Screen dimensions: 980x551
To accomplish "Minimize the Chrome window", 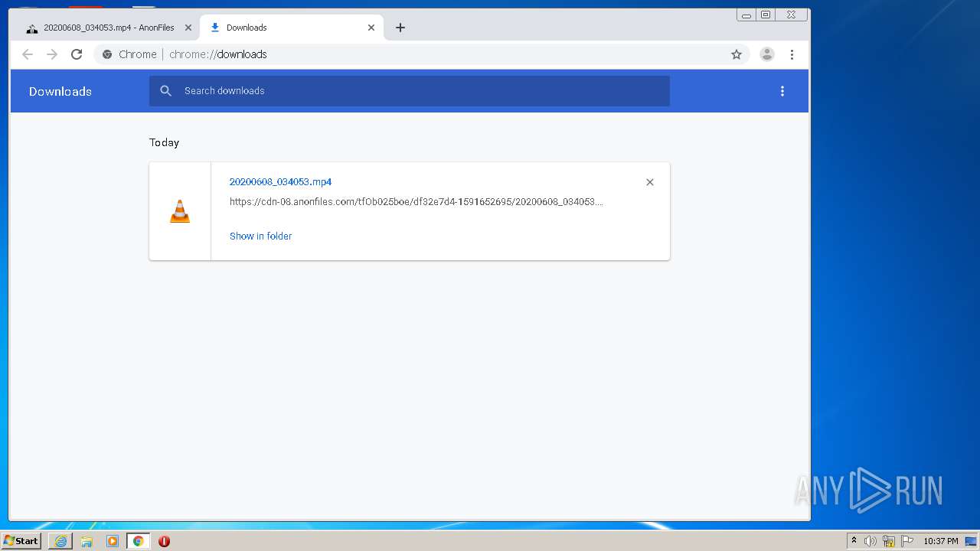I will [746, 15].
